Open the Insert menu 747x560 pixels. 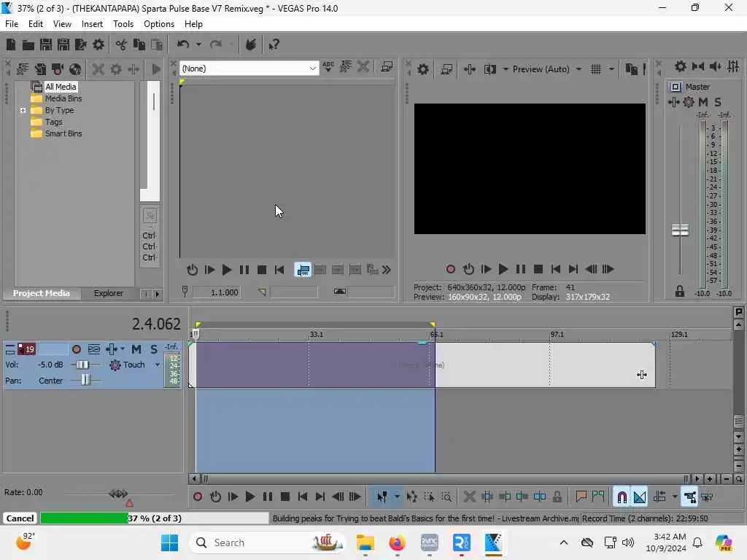point(92,24)
